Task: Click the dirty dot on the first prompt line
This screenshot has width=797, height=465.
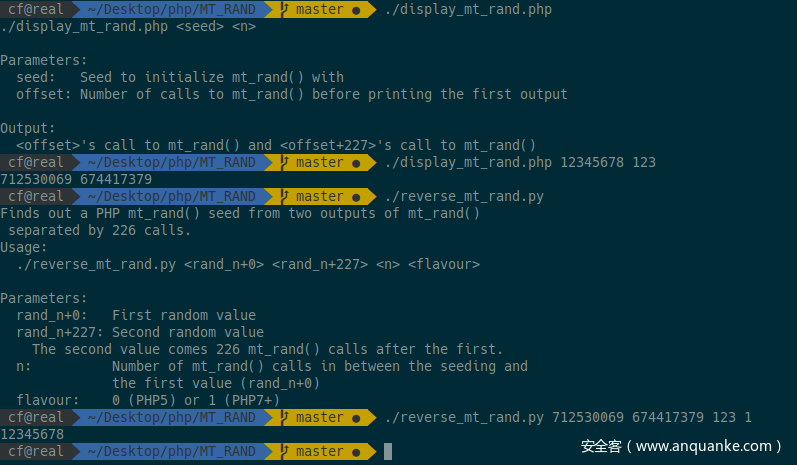Action: point(356,11)
